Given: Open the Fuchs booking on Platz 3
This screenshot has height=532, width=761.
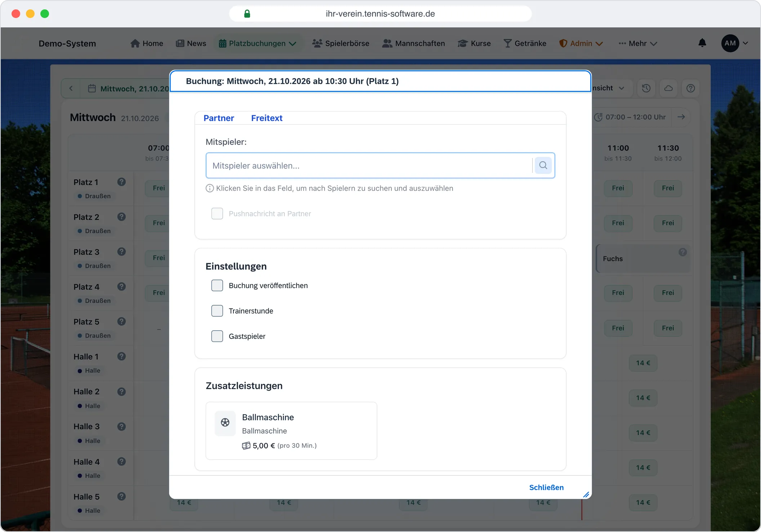Looking at the screenshot, I should click(x=643, y=259).
